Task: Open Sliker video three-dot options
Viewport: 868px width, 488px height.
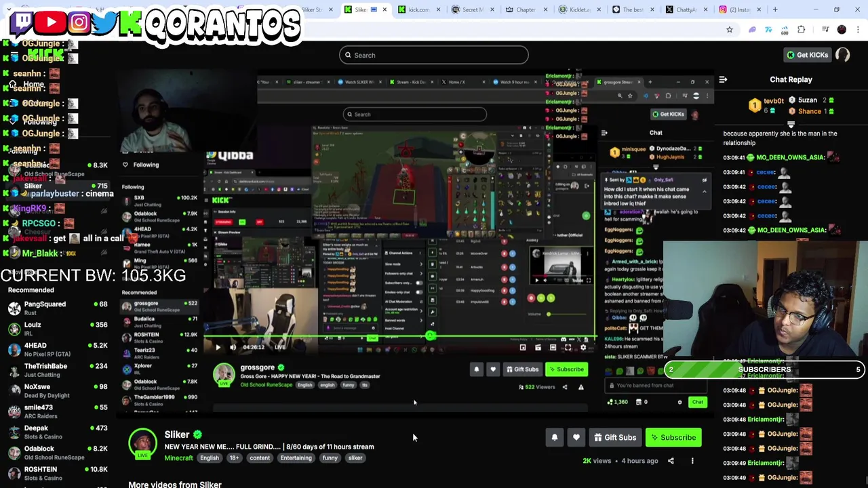Action: click(x=692, y=461)
